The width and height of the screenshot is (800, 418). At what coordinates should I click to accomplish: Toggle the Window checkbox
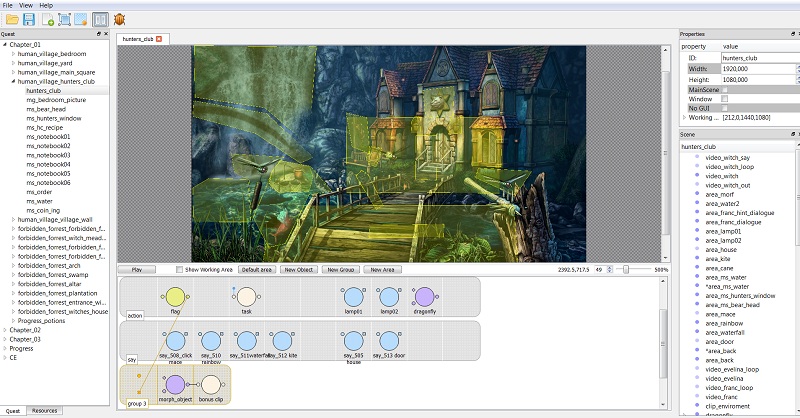click(x=724, y=99)
